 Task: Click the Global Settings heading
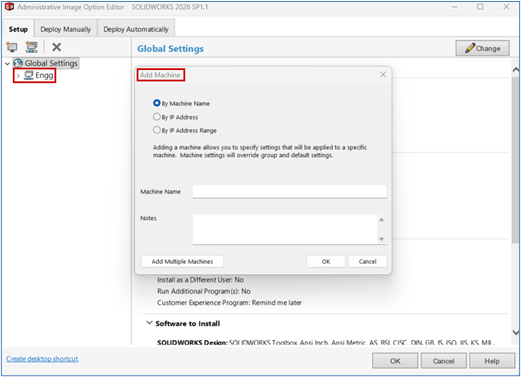coord(170,49)
